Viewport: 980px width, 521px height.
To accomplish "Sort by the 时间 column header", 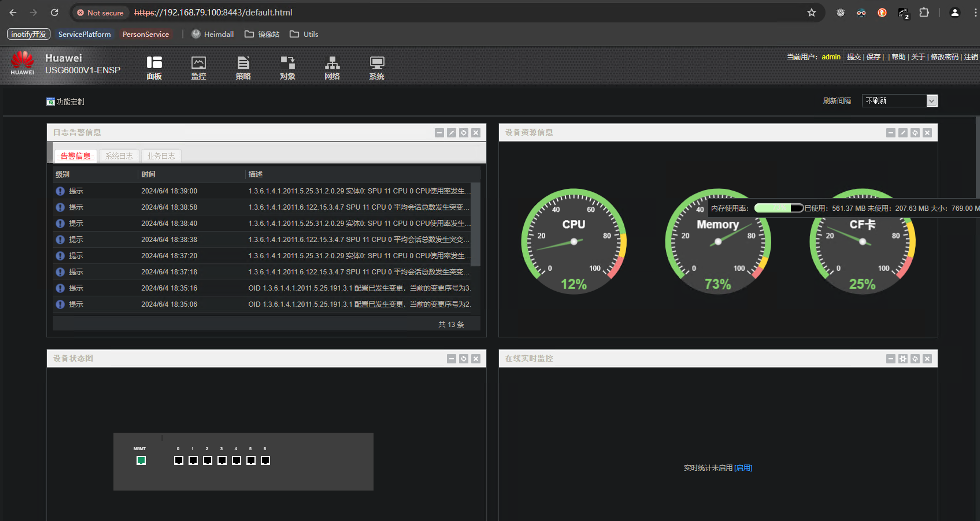I will click(x=191, y=174).
